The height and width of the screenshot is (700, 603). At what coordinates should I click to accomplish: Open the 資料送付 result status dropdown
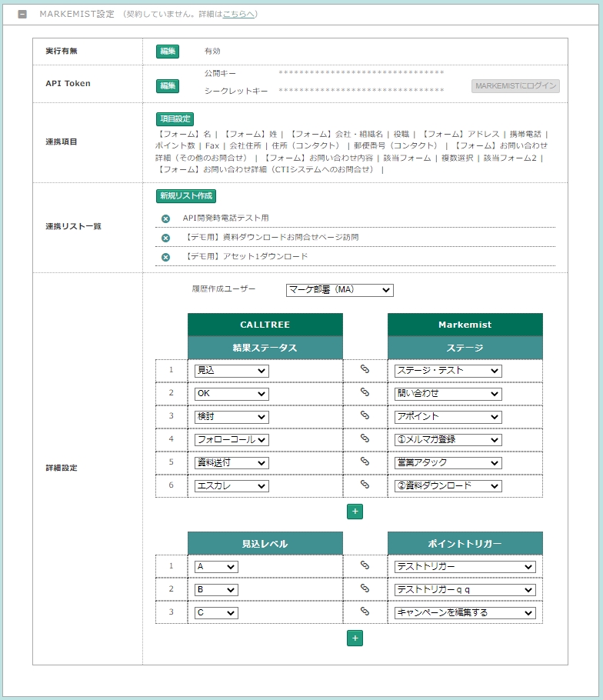[x=232, y=463]
